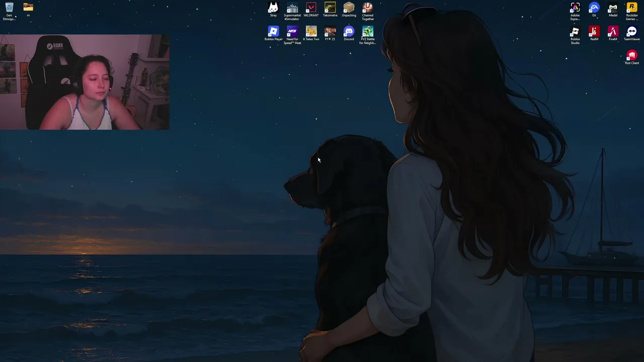Click the folder named m
The height and width of the screenshot is (362, 644).
pyautogui.click(x=28, y=10)
